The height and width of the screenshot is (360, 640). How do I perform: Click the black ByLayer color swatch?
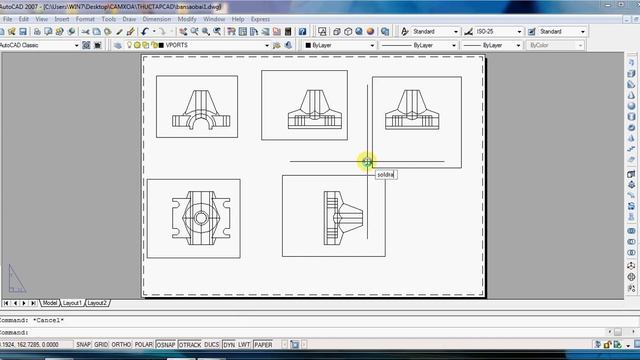[x=308, y=45]
